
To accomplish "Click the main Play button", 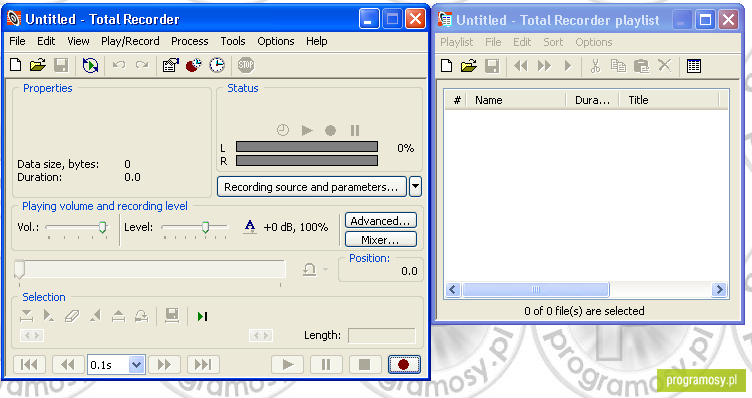I will pyautogui.click(x=287, y=365).
